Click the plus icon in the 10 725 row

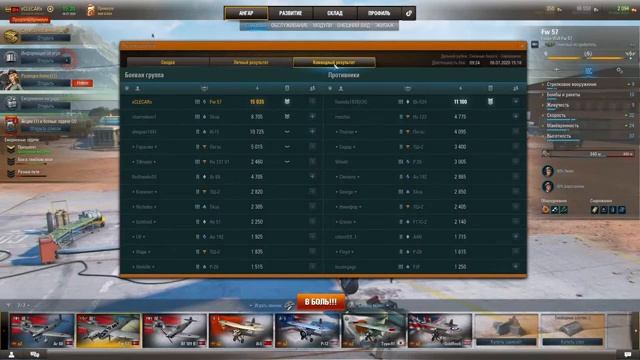[312, 132]
